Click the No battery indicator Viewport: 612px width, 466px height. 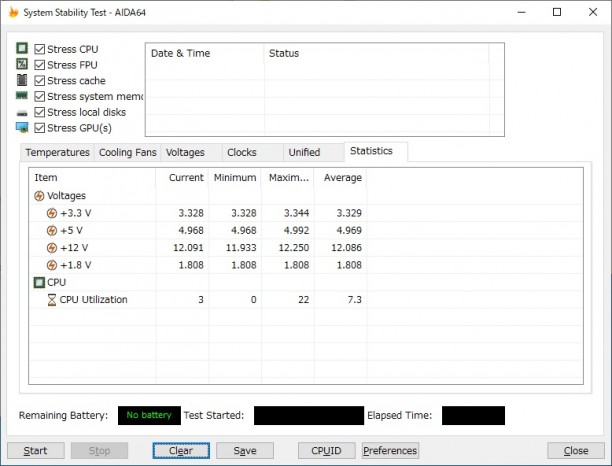pyautogui.click(x=148, y=415)
